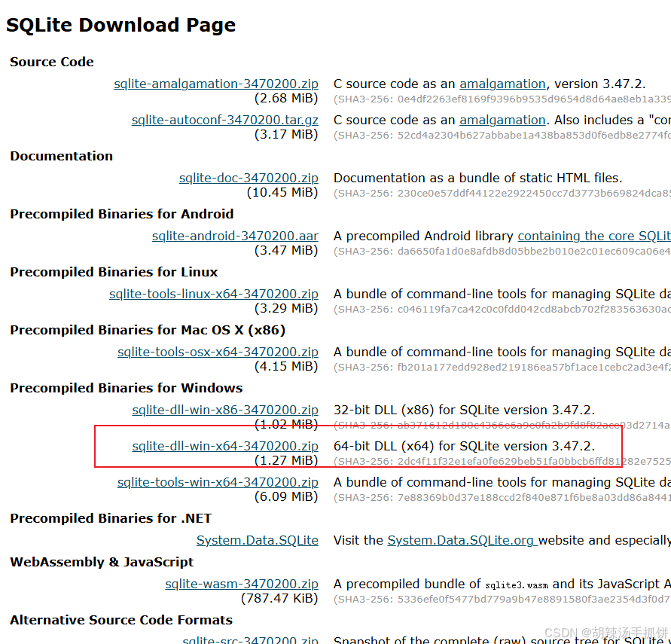Click the '(3.29 MiB)' file size text
This screenshot has width=671, height=644.
[x=286, y=309]
